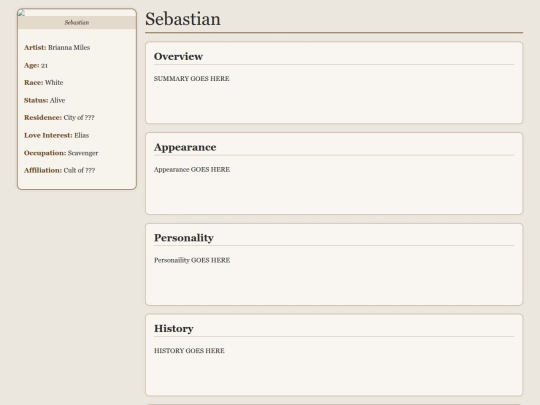Click the HISTORY GOES HERE text
Image resolution: width=540 pixels, height=405 pixels.
189,351
